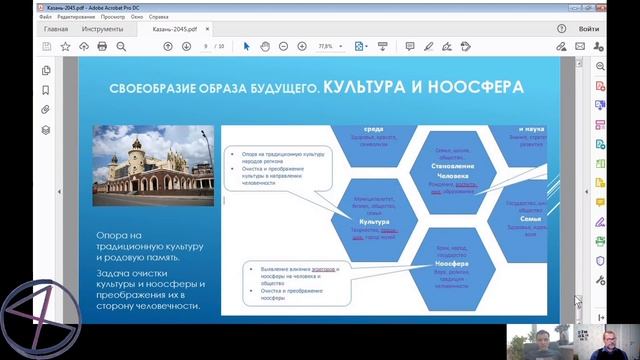Image resolution: width=640 pixels, height=360 pixels.
Task: Open page thumbnails panel icon
Action: coord(46,71)
